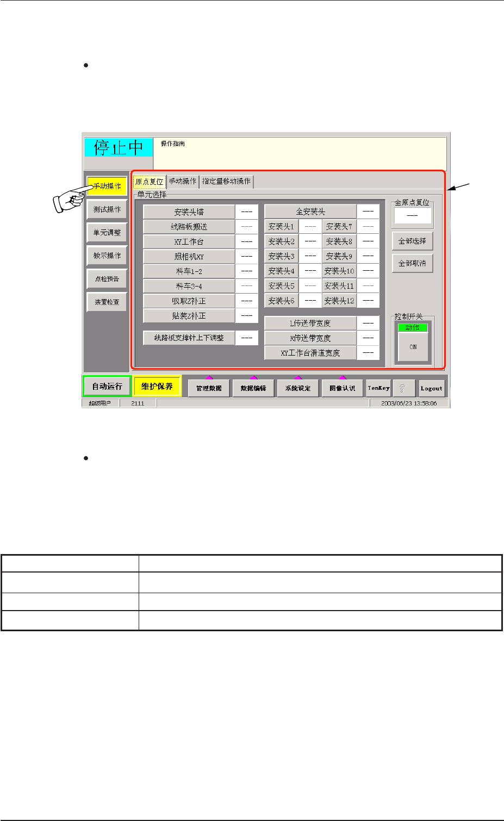Select the 照相机XY unit
Viewport: 504px width, 821px height.
pyautogui.click(x=189, y=256)
